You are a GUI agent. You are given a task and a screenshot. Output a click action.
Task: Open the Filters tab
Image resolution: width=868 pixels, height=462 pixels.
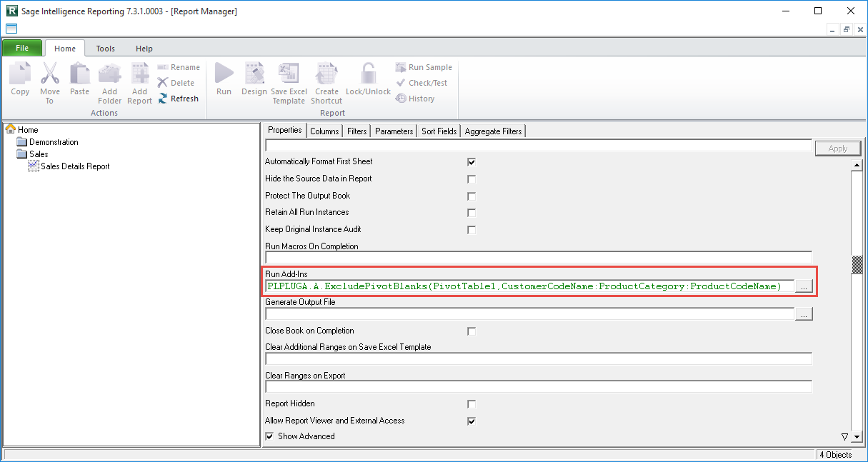click(x=357, y=131)
